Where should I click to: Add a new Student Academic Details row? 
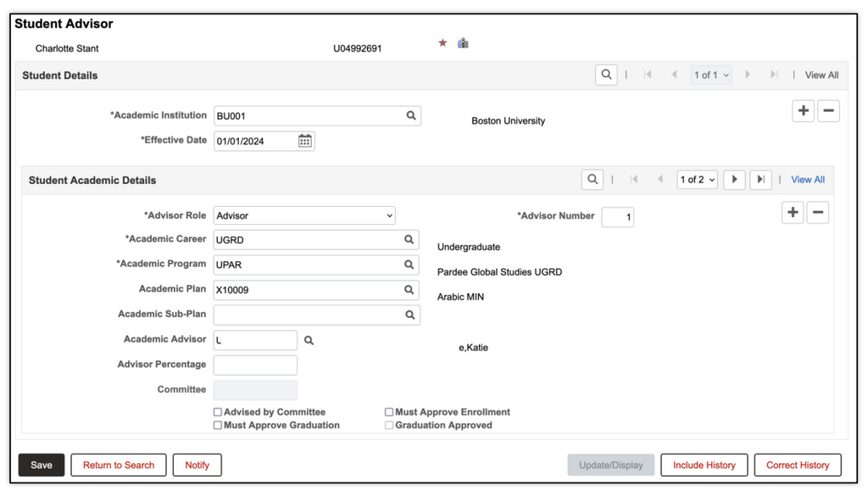click(793, 213)
